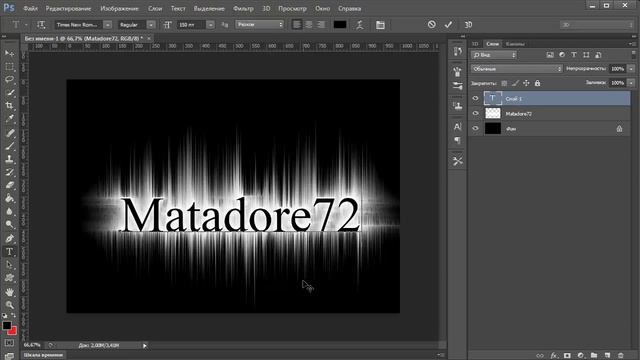Screen dimensions: 640x360
Task: Toggle filter for adjustment layers
Action: pyautogui.click(x=562, y=55)
